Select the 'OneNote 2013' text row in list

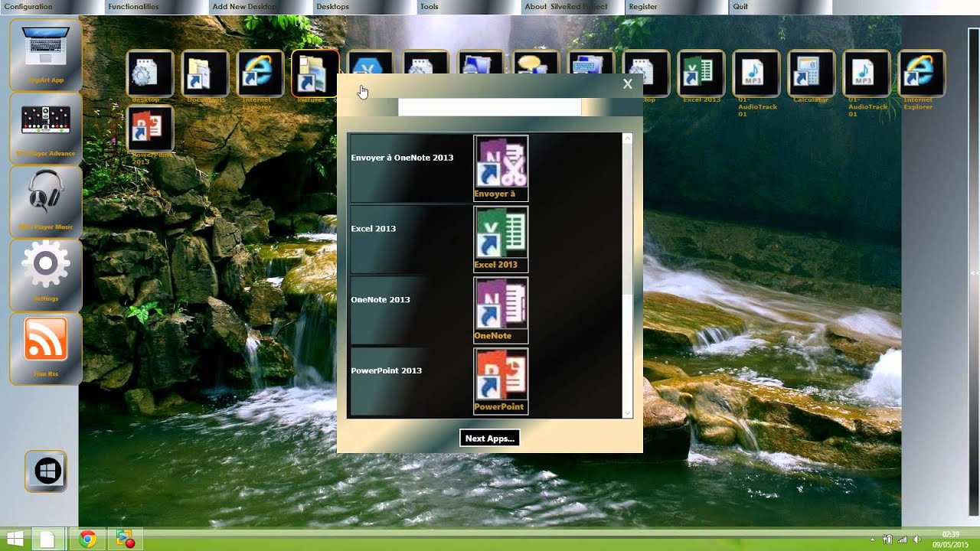(x=381, y=300)
